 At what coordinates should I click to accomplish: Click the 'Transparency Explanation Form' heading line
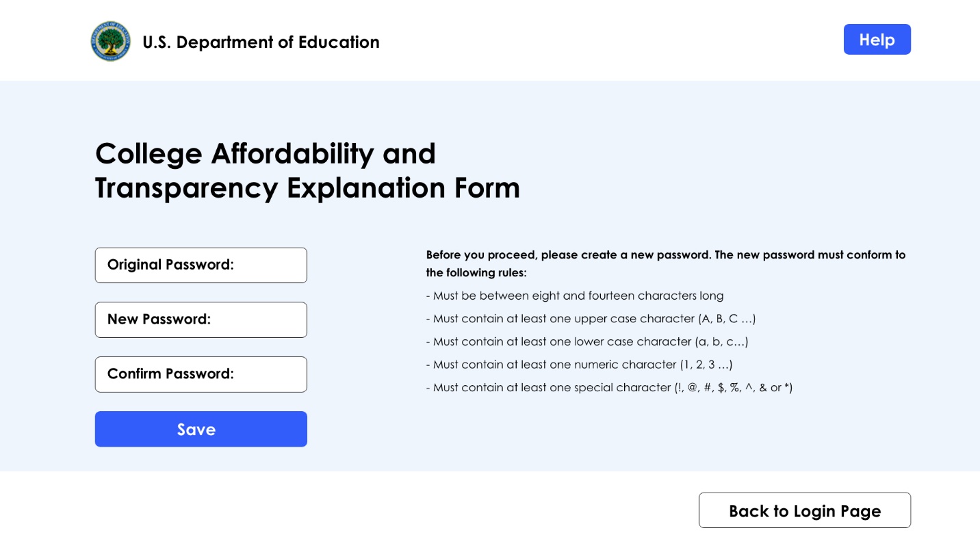pyautogui.click(x=307, y=188)
